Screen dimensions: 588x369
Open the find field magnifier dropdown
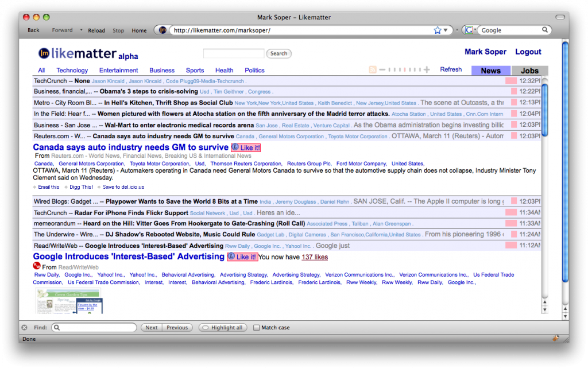click(56, 327)
